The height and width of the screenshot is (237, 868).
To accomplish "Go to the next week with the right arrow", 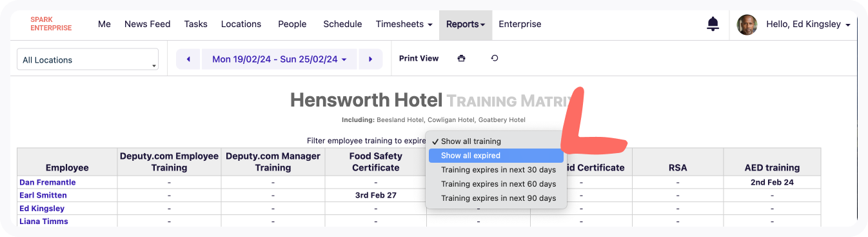I will 371,59.
